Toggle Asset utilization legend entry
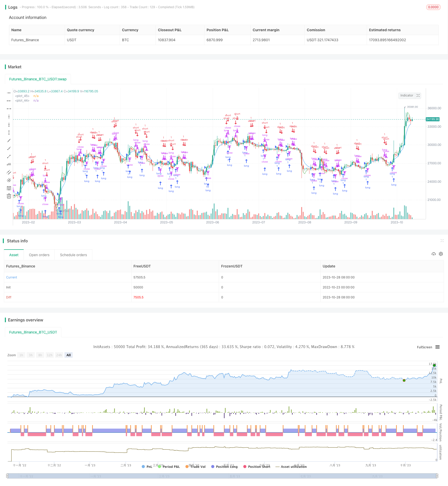This screenshot has width=448, height=486. pos(291,467)
